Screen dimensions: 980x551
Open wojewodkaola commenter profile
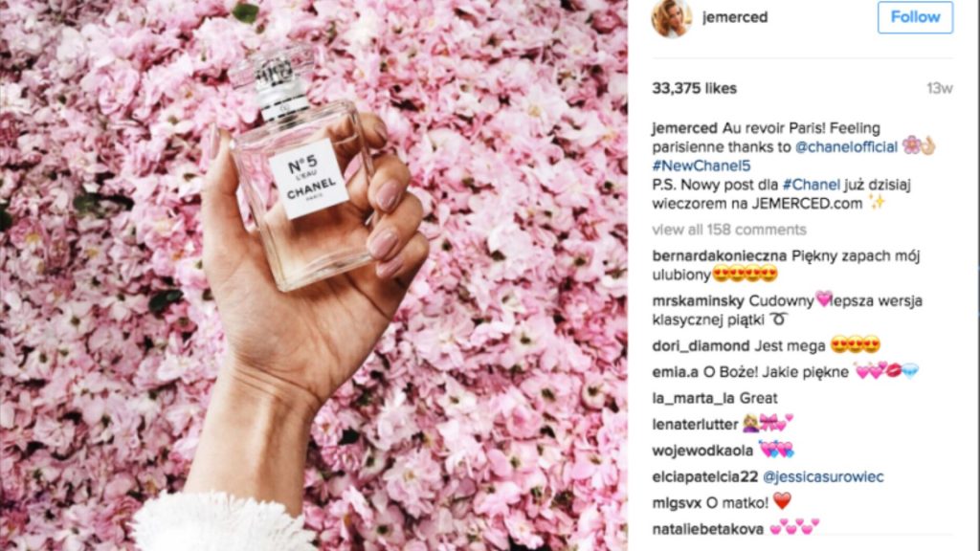click(x=702, y=451)
